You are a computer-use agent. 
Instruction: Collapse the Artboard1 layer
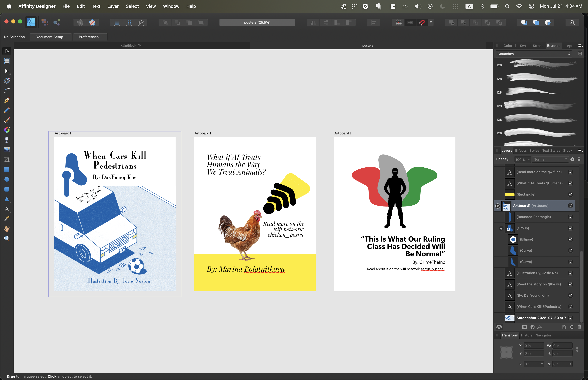point(498,206)
